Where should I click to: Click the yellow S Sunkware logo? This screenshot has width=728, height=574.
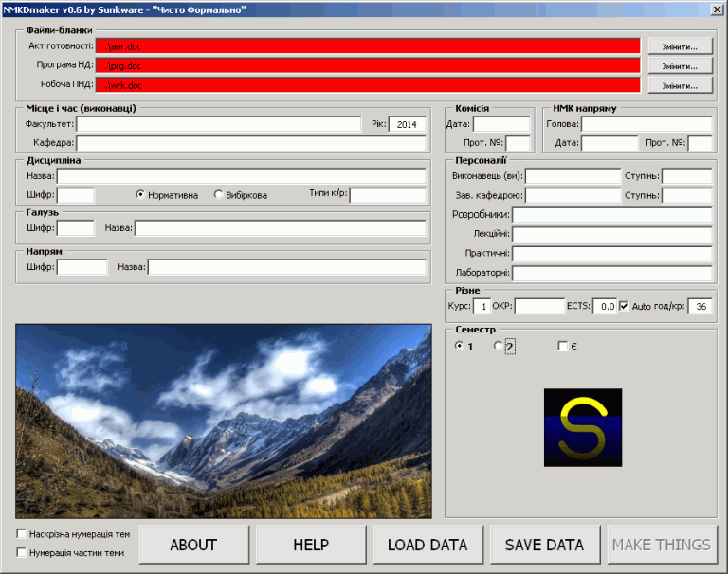(583, 427)
